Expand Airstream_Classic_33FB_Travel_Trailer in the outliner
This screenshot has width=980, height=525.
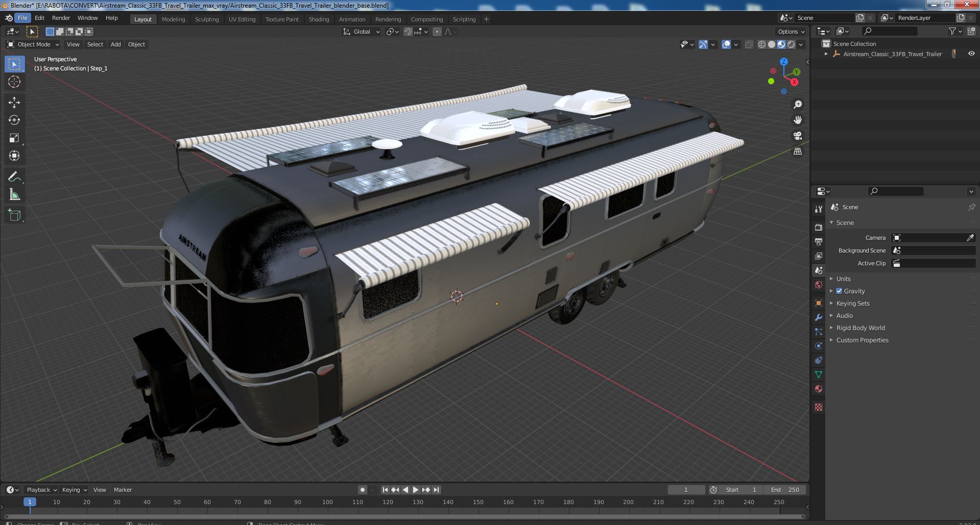click(x=826, y=54)
